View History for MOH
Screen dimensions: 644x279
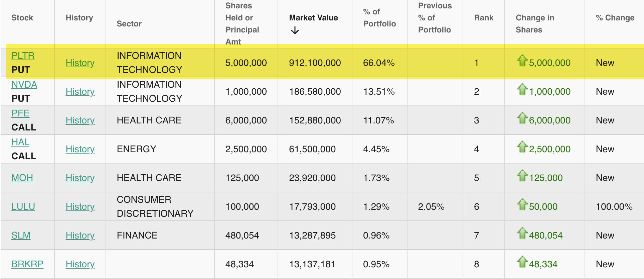click(x=80, y=178)
